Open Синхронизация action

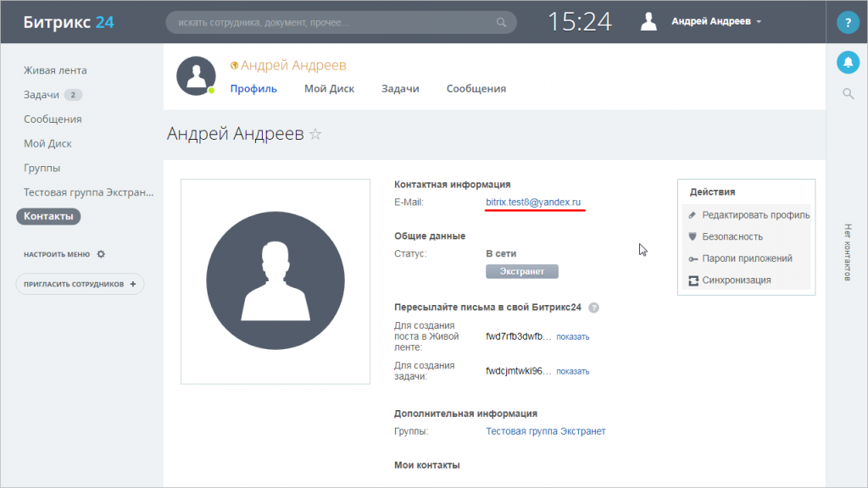pos(737,280)
